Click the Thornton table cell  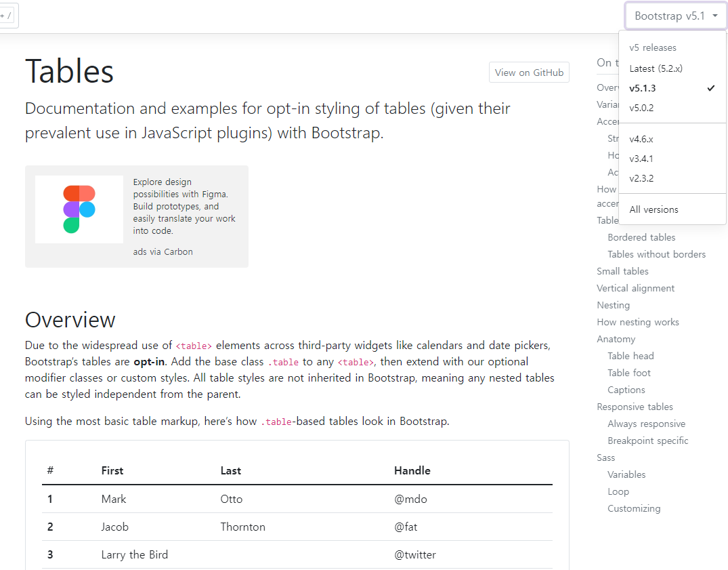click(x=243, y=527)
